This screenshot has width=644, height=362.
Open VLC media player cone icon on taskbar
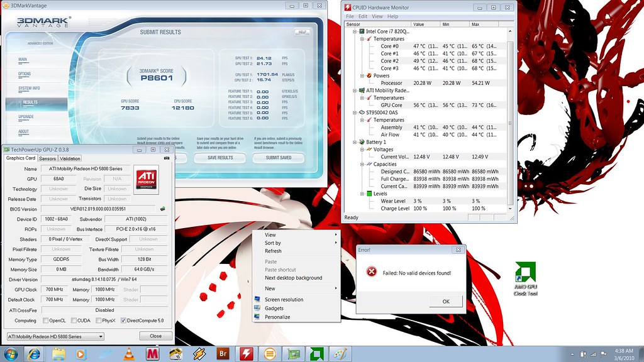coord(129,353)
